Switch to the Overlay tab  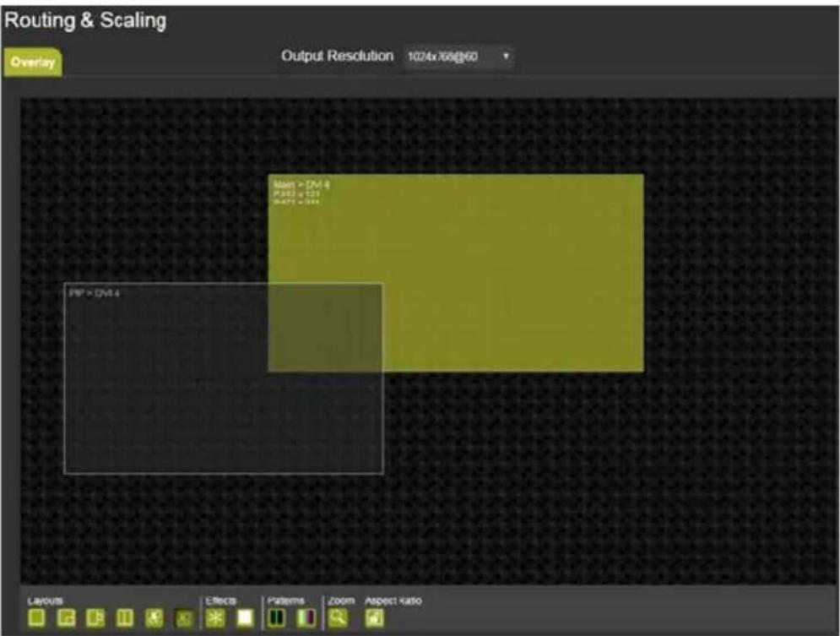coord(33,63)
